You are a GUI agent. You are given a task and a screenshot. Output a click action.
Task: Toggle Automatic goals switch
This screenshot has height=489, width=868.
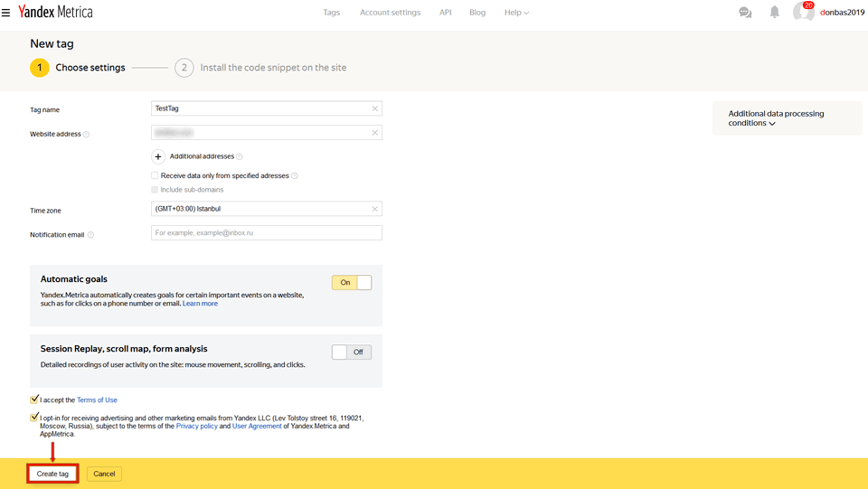click(352, 283)
